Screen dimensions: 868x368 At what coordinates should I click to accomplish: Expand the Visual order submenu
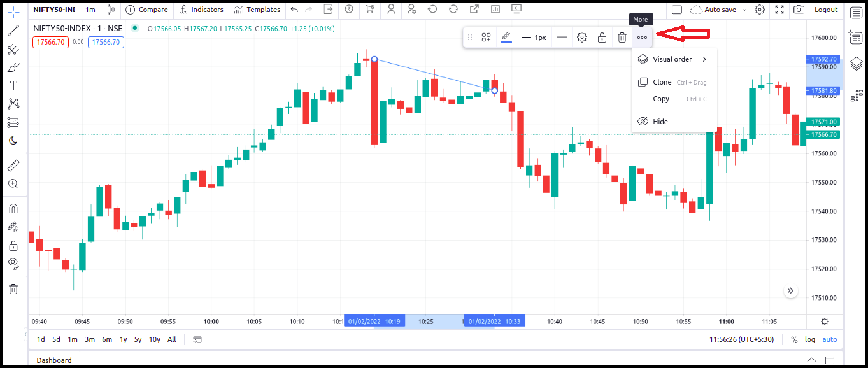pos(674,59)
